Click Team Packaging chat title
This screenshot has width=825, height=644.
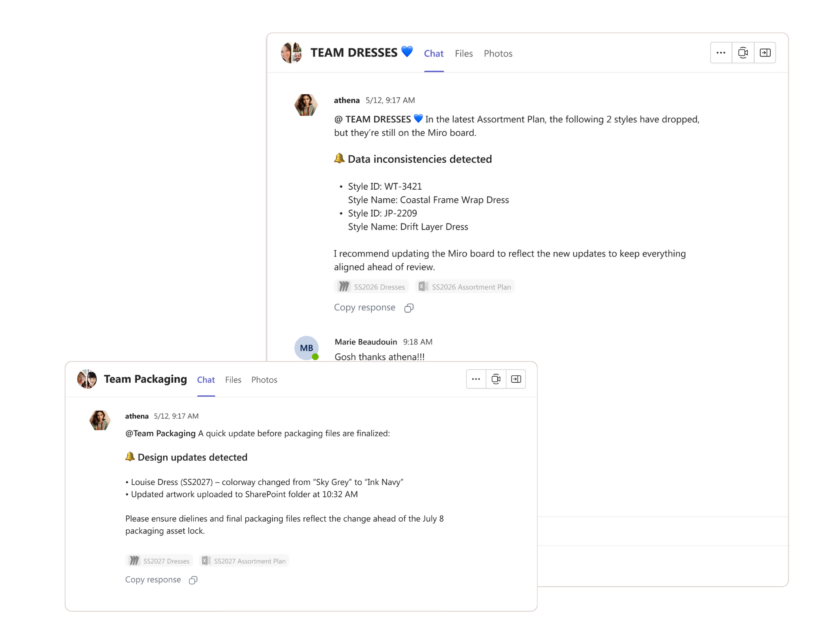click(x=145, y=379)
